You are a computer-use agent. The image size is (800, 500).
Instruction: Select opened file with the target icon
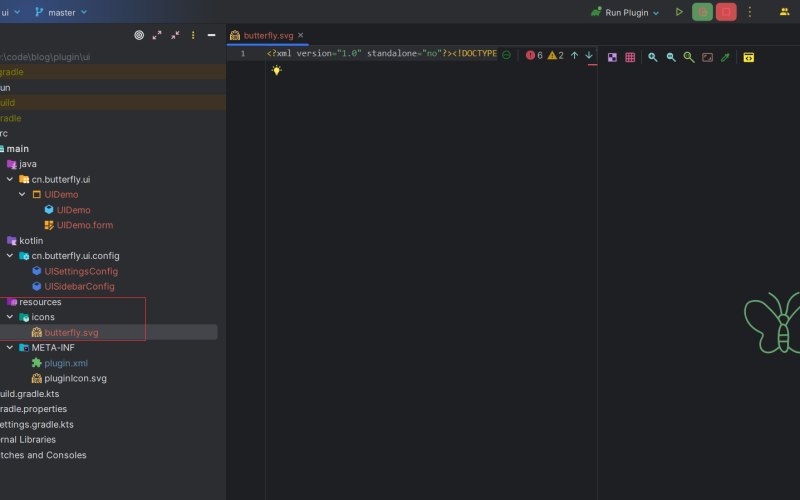(x=139, y=35)
